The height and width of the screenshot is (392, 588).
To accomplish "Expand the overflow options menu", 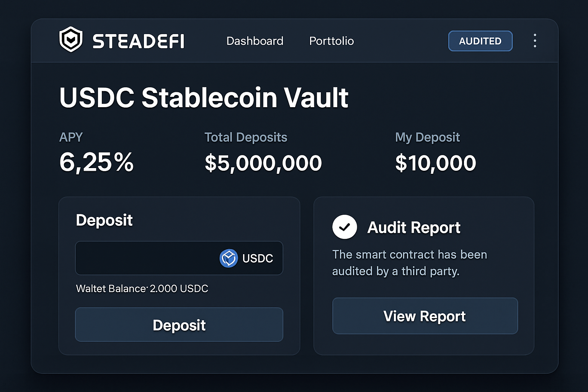I will (535, 41).
